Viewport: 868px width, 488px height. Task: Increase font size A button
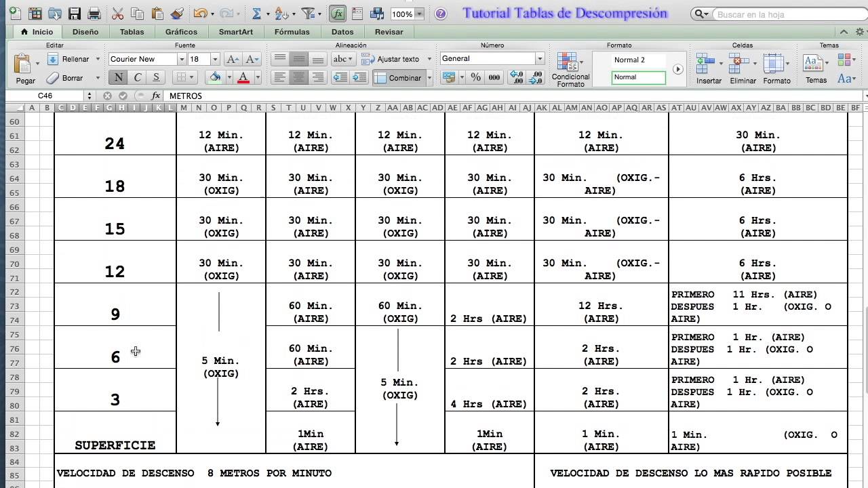[233, 59]
